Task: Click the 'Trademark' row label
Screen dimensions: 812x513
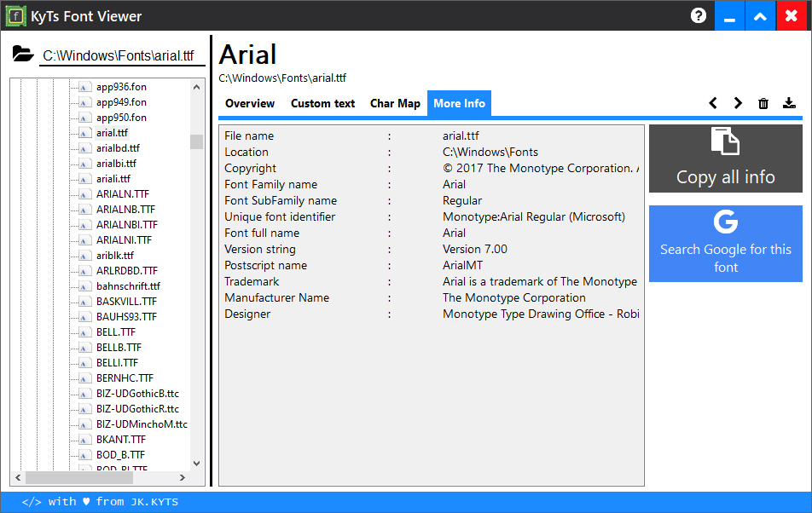Action: [251, 281]
